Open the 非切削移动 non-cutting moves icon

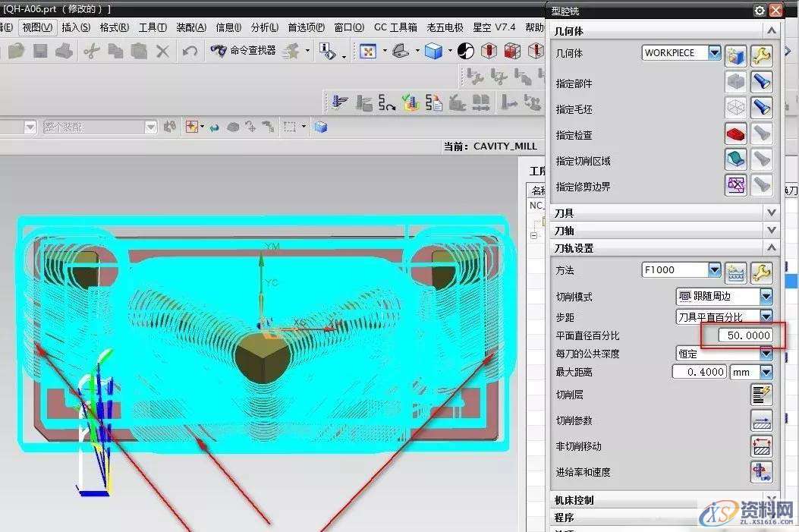(x=762, y=446)
